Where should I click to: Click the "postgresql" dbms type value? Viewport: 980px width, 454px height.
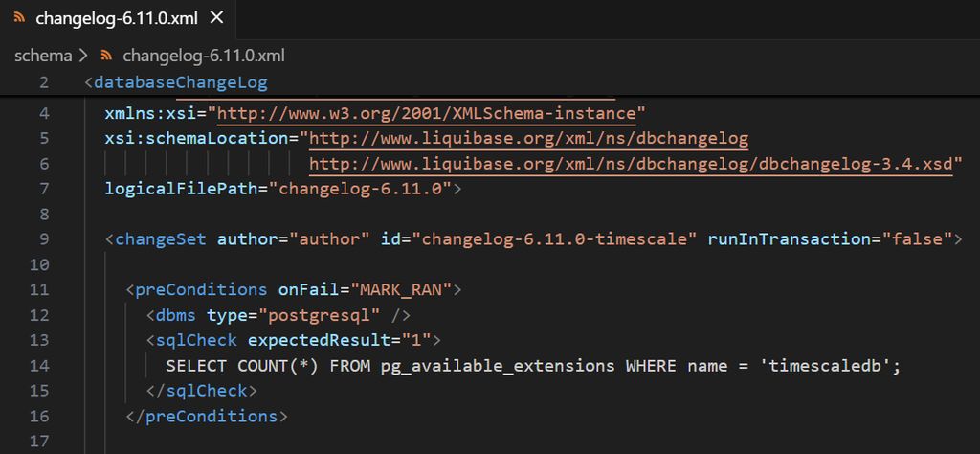[x=319, y=314]
